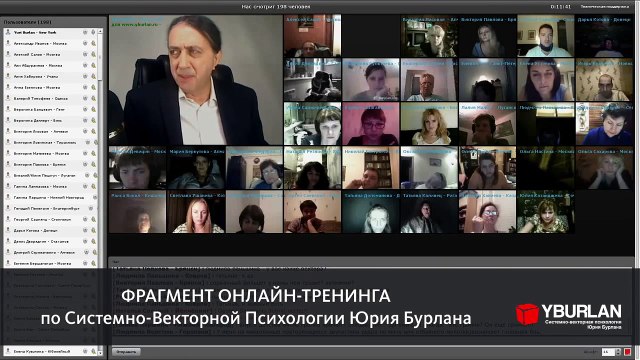
Task: Click the gray webcam icon in Yuri Burlan's row
Action: point(85,32)
